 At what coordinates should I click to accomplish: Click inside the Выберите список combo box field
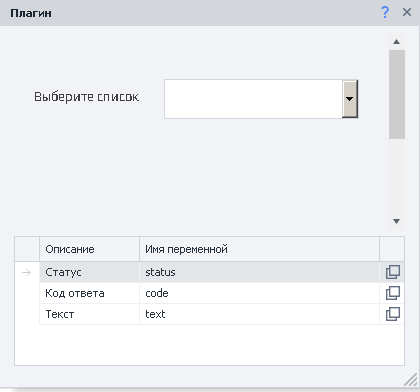(253, 99)
